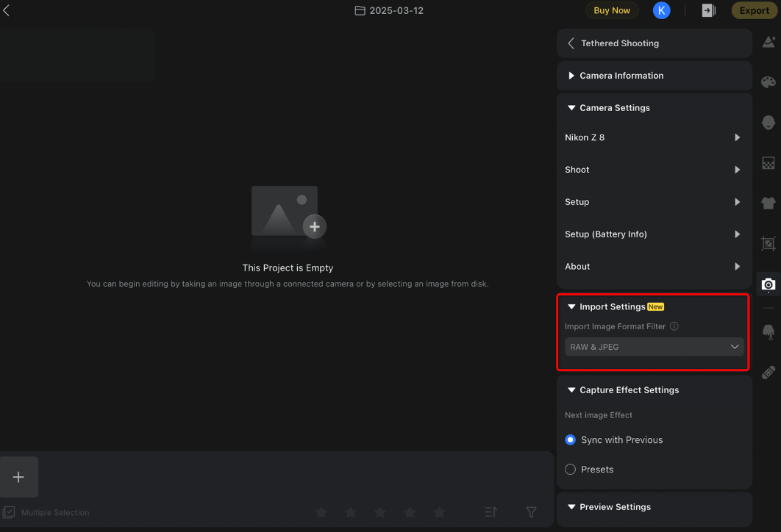Open the color palette panel icon
The width and height of the screenshot is (781, 532).
[768, 82]
